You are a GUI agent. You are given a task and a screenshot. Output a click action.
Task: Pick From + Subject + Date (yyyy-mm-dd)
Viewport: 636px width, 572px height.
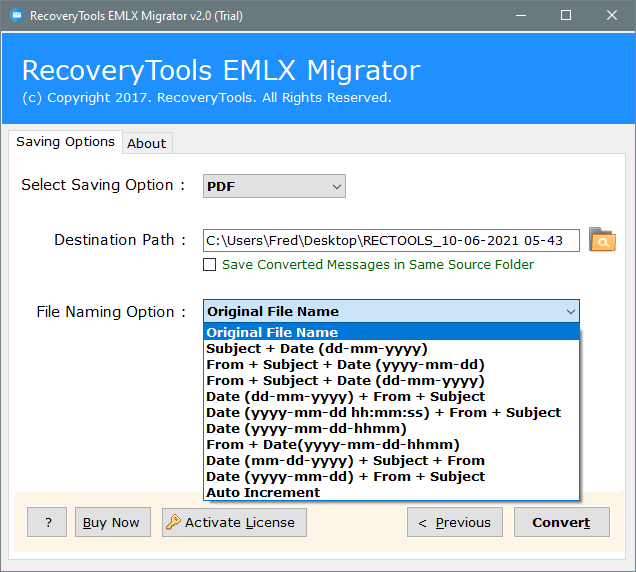point(391,364)
